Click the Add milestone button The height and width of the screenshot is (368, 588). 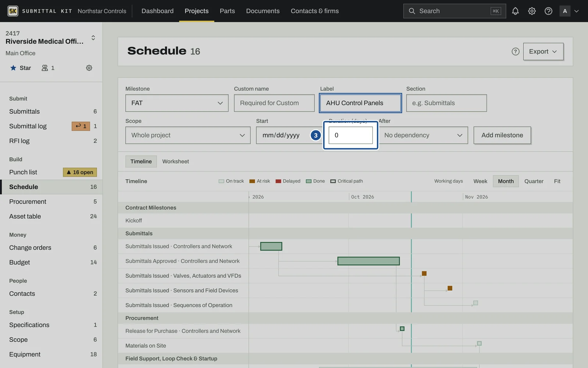tap(502, 135)
